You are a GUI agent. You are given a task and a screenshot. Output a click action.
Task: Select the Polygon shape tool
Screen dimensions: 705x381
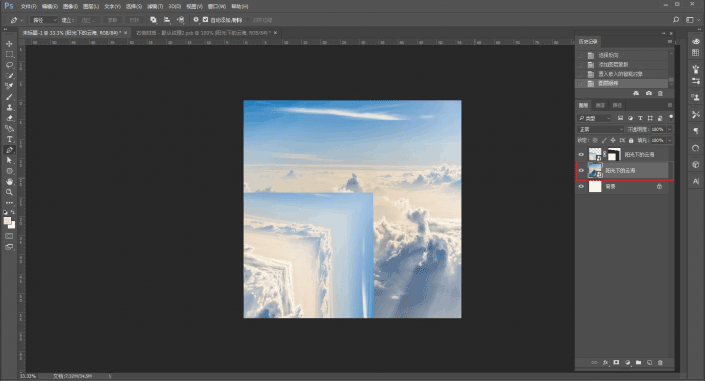coord(9,171)
